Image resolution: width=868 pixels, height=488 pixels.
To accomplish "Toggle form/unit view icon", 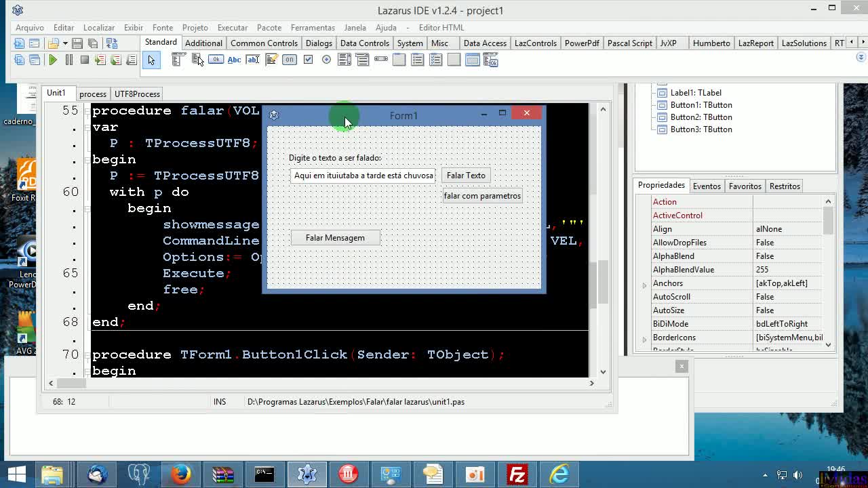I will (112, 43).
